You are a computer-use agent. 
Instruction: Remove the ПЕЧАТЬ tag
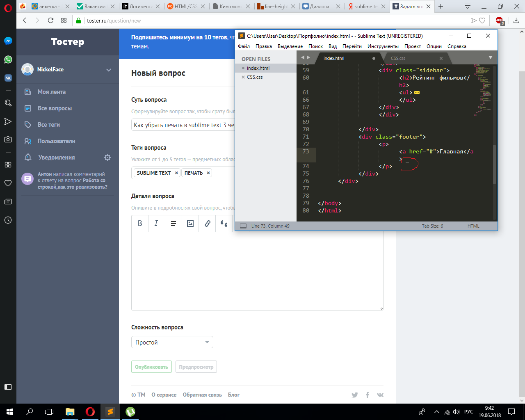coord(208,173)
